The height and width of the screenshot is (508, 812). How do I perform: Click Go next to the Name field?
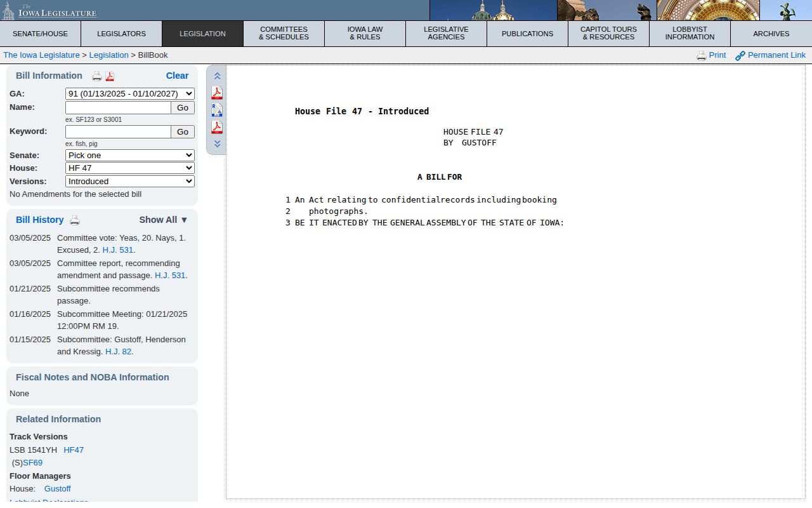pos(183,108)
